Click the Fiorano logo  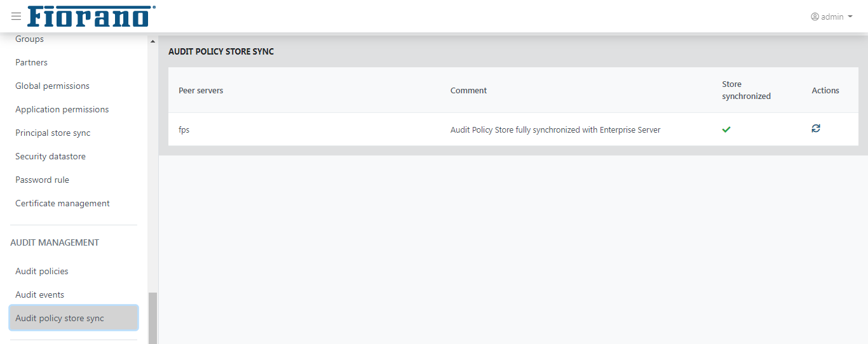92,17
